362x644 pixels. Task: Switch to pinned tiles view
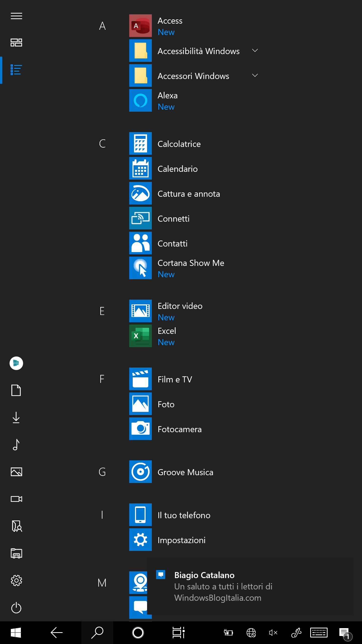(16, 43)
